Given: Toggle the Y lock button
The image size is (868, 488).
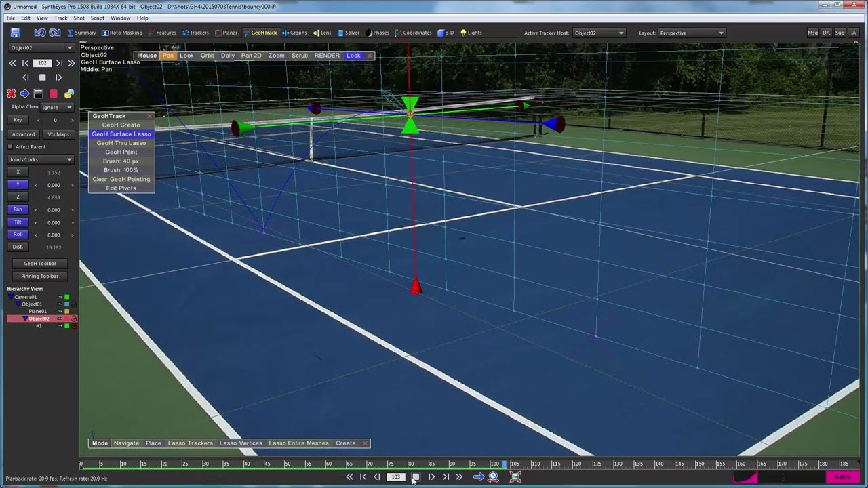Looking at the screenshot, I should tap(18, 184).
